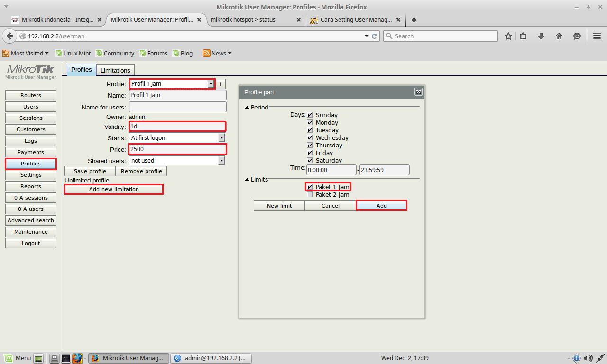Toggle the Thursday checkbox
The image size is (607, 364).
[x=310, y=145]
